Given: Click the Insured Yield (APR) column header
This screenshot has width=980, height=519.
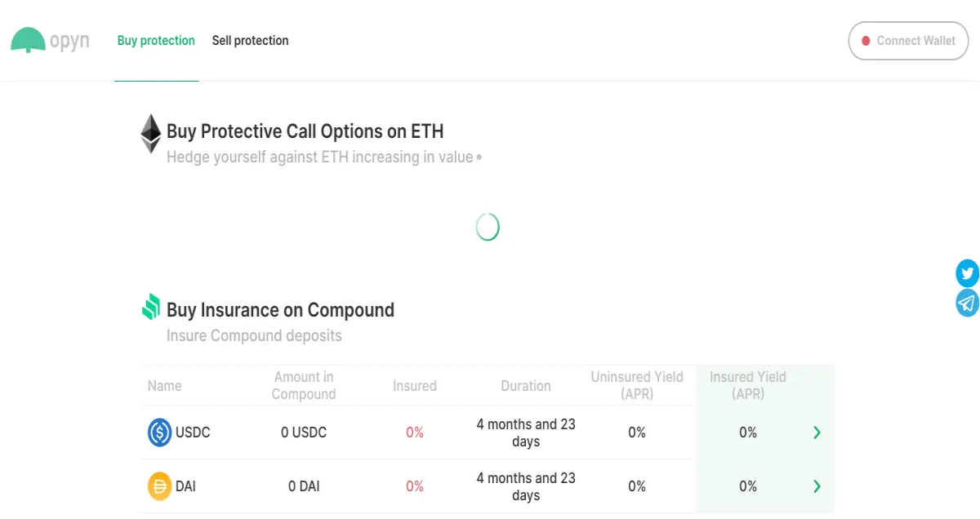Looking at the screenshot, I should [748, 385].
